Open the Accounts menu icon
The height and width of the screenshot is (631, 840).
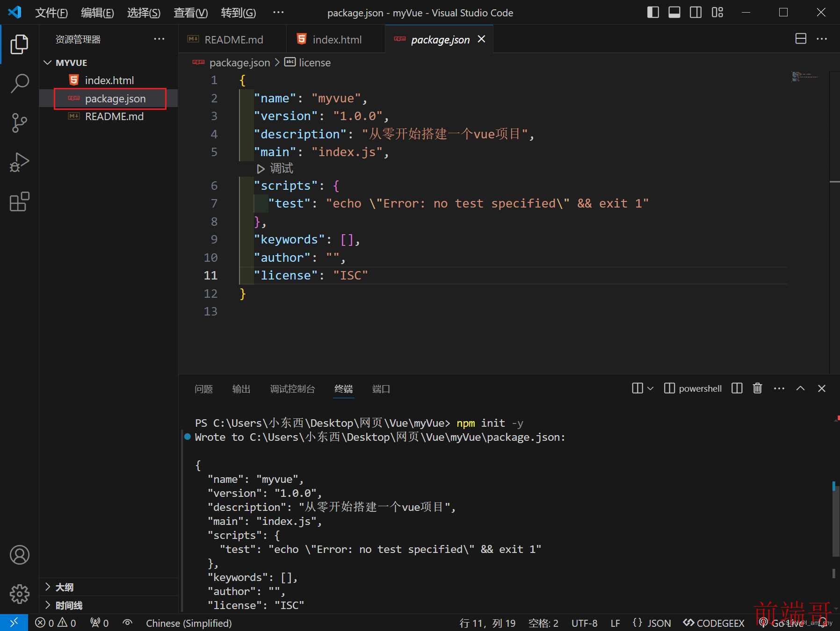[x=19, y=555]
